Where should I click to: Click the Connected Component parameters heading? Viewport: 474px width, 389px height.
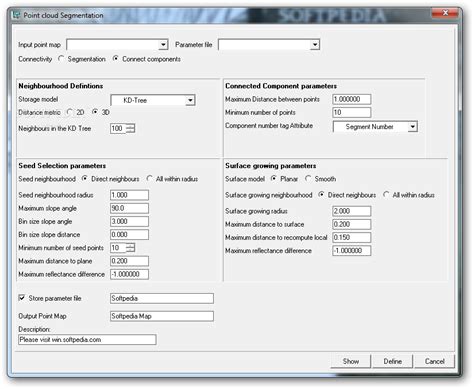(281, 86)
